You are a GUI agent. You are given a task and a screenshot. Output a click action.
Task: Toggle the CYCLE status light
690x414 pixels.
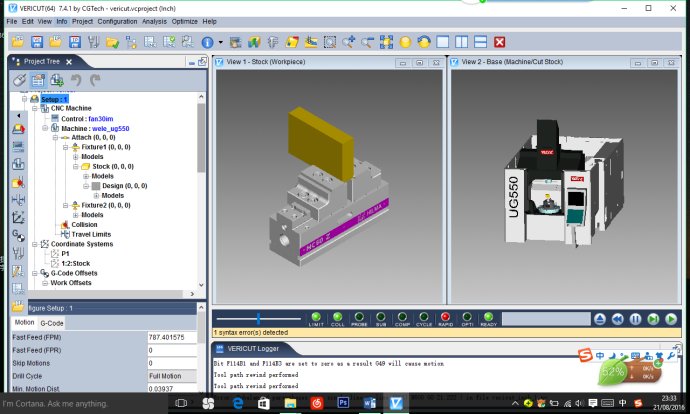click(x=424, y=319)
